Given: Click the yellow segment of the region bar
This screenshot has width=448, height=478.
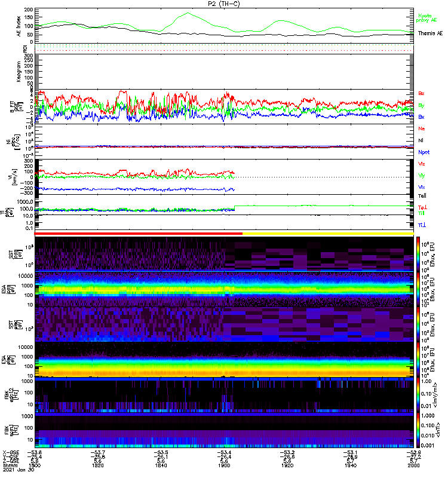Looking at the screenshot, I should tap(328, 234).
